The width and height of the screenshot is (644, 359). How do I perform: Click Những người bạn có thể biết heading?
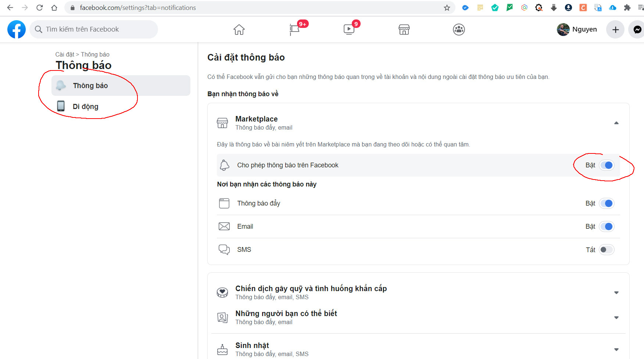click(x=286, y=313)
